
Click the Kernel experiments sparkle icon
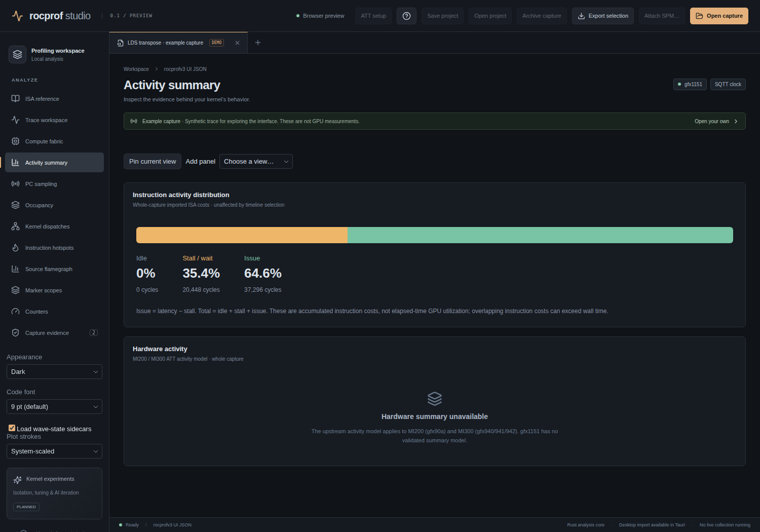click(18, 480)
